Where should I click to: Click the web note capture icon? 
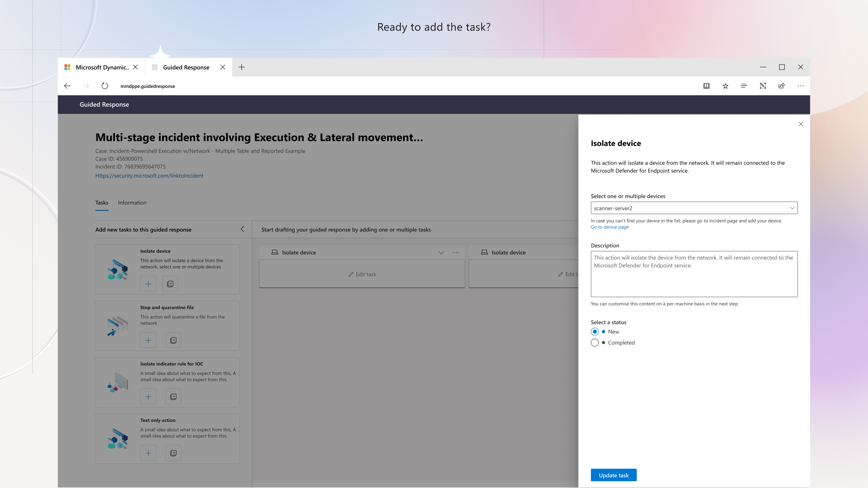[763, 86]
